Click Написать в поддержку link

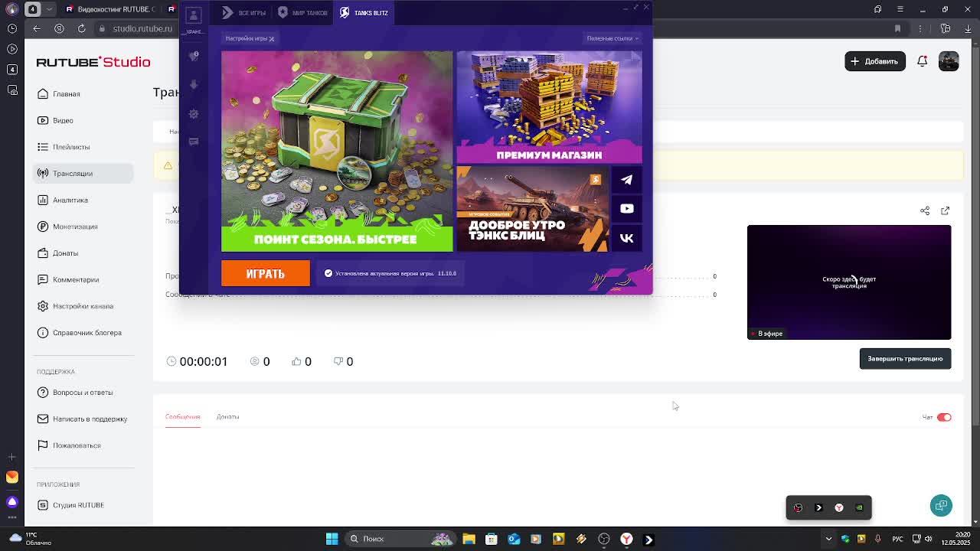(83, 419)
